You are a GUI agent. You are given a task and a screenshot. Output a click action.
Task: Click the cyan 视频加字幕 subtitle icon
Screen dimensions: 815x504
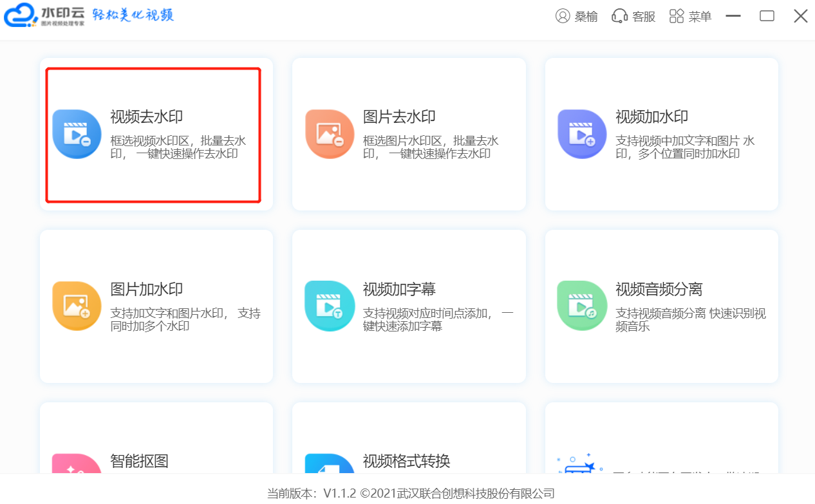[329, 306]
